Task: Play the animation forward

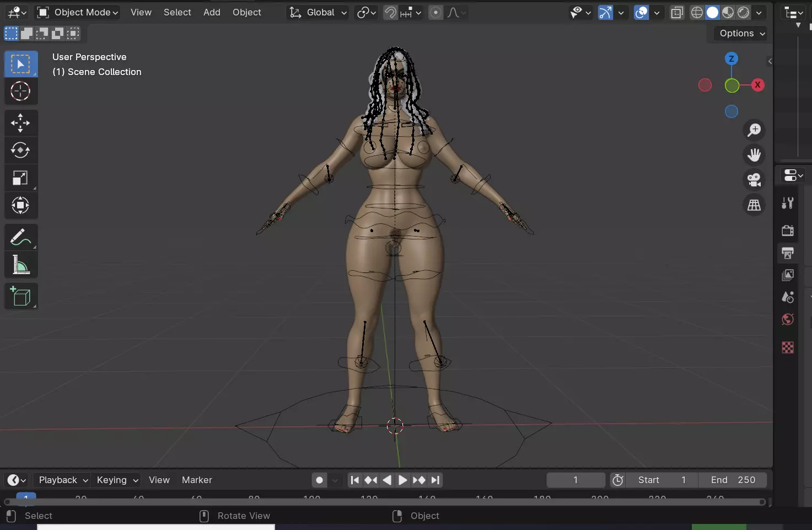Action: (x=403, y=480)
